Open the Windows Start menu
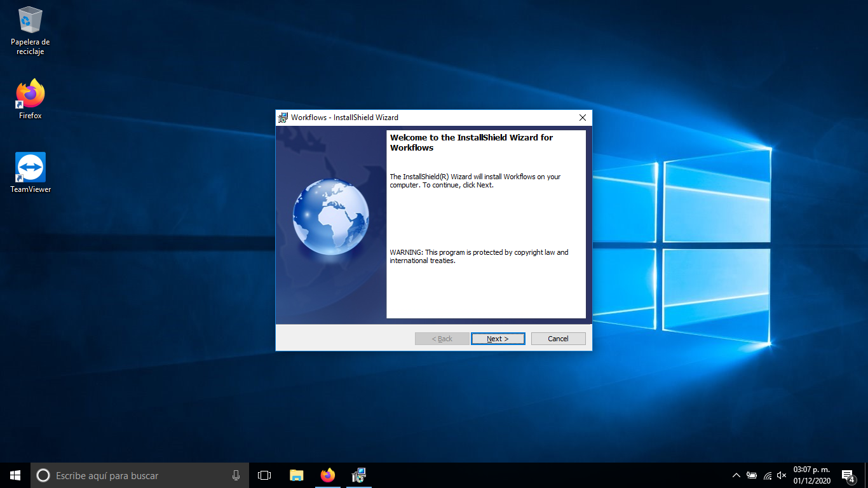Viewport: 868px width, 488px height. [15, 475]
